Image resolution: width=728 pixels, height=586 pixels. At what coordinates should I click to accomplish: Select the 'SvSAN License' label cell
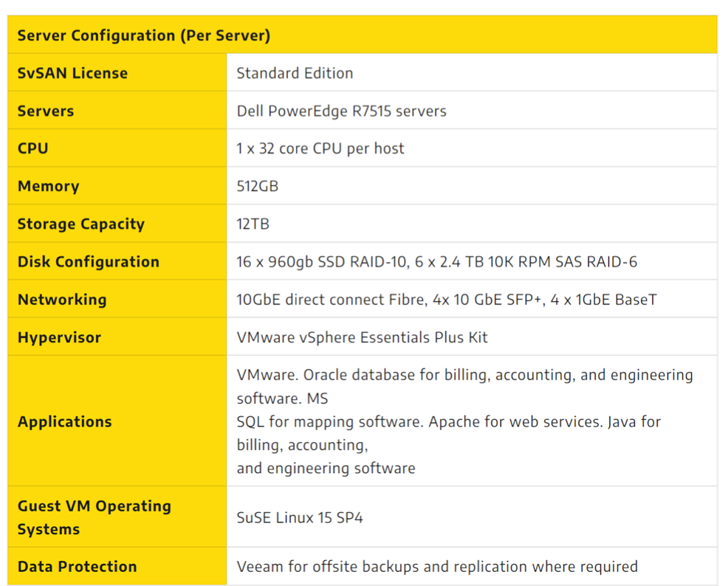click(72, 73)
